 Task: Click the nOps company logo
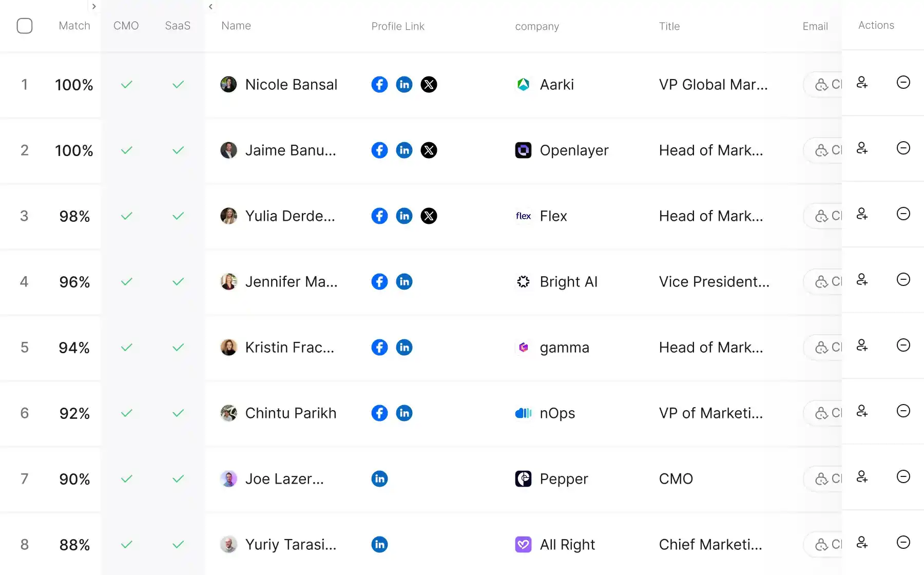click(523, 413)
